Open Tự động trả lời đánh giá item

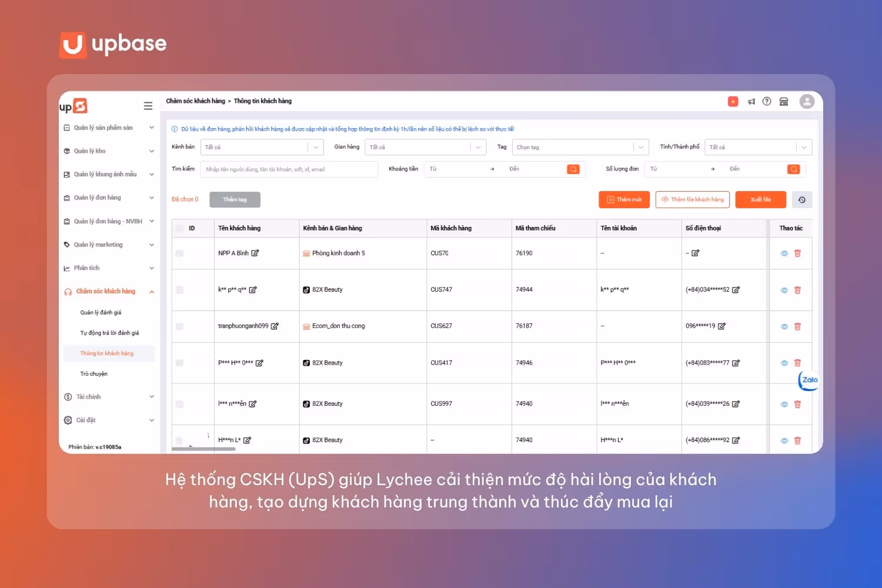[x=109, y=333]
